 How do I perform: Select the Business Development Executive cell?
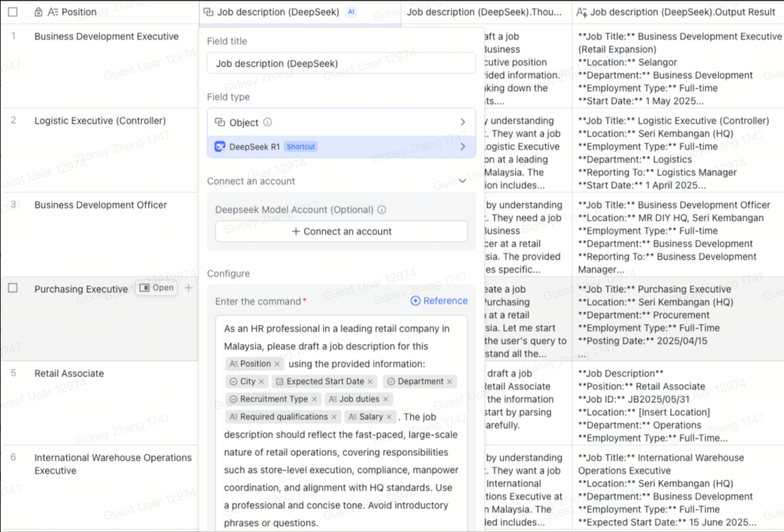pos(106,66)
